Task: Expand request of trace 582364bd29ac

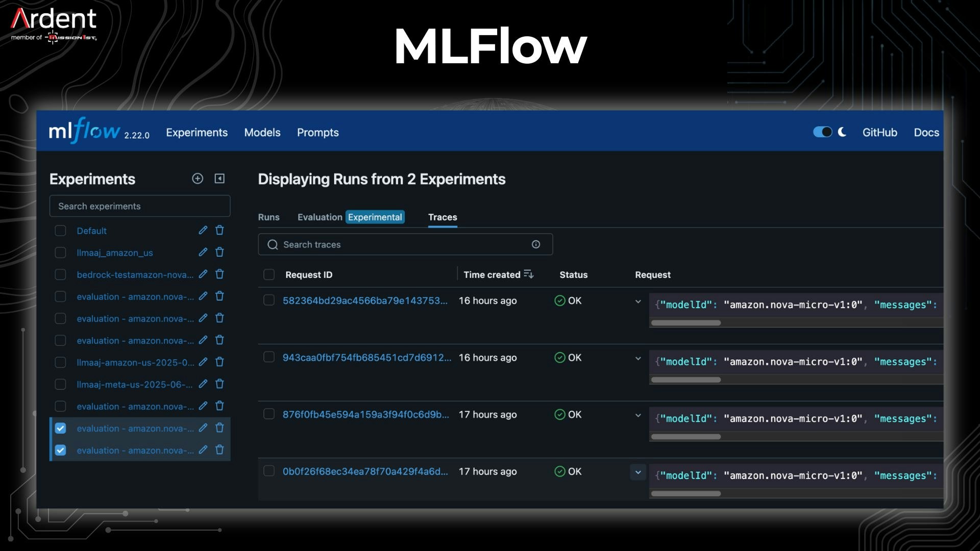Action: click(638, 302)
